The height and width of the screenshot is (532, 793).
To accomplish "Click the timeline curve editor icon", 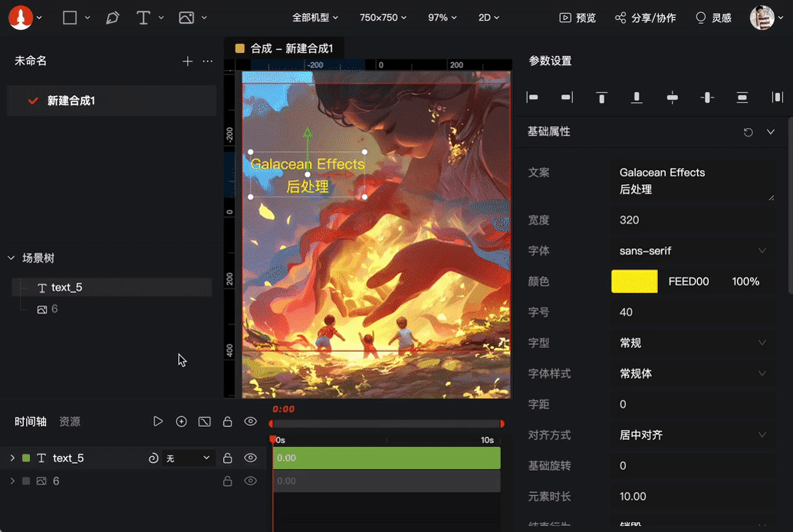I will tap(204, 422).
